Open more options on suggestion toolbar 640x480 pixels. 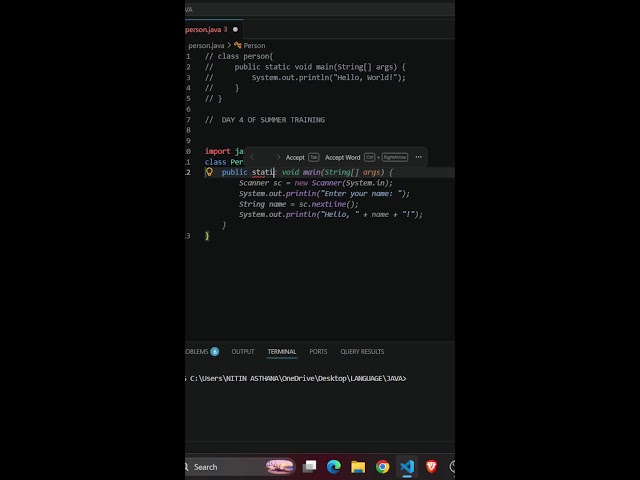[x=418, y=157]
